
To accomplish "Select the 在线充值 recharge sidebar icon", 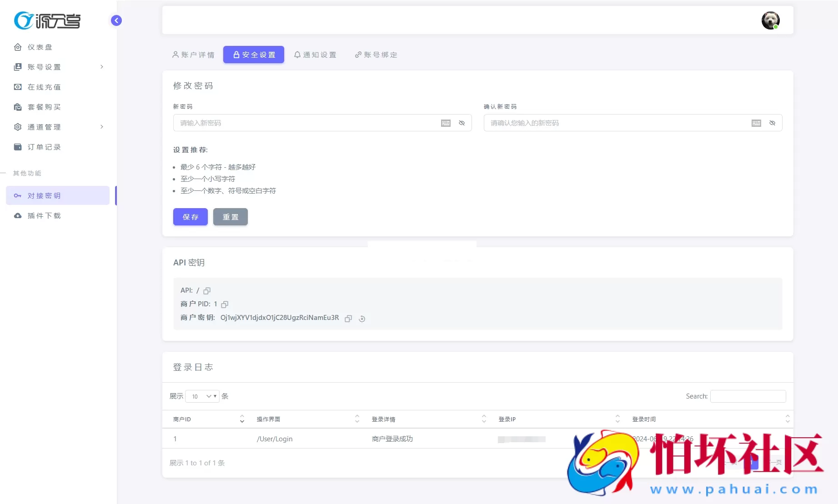I will pyautogui.click(x=17, y=87).
